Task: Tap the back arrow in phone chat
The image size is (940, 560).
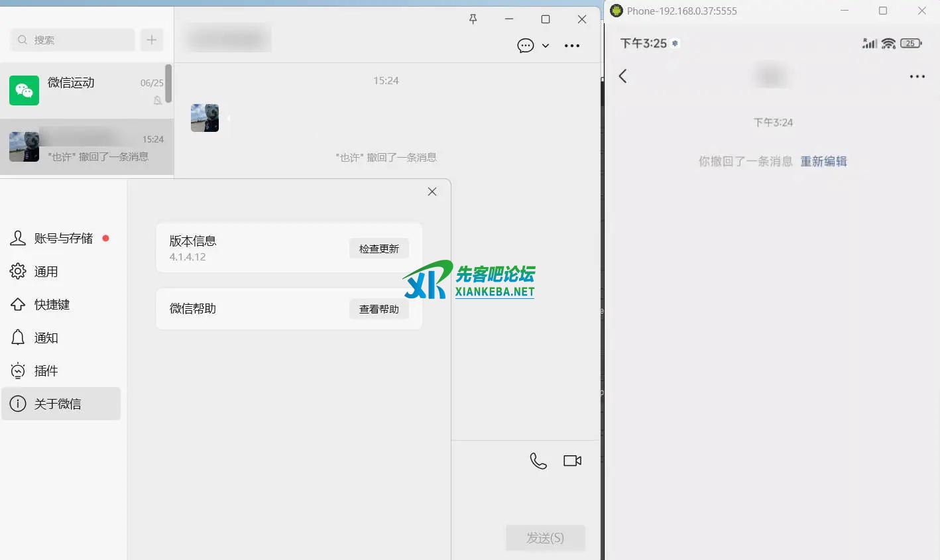Action: click(x=622, y=76)
